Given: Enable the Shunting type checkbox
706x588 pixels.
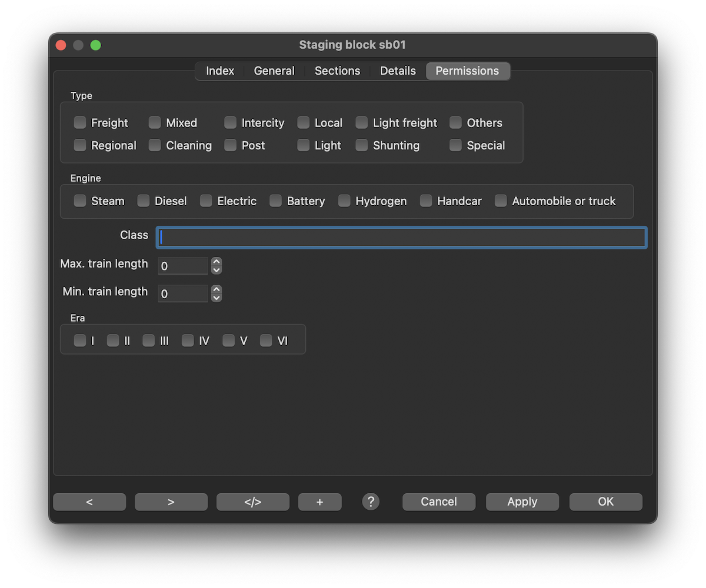Looking at the screenshot, I should (362, 145).
